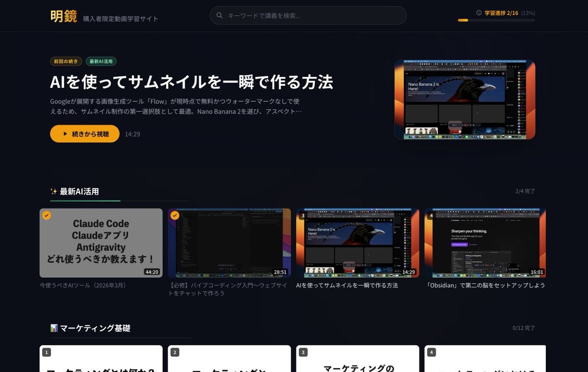Click the completed checkmark on バイブコーディング card
Screen dimensions: 588x372
pos(175,215)
